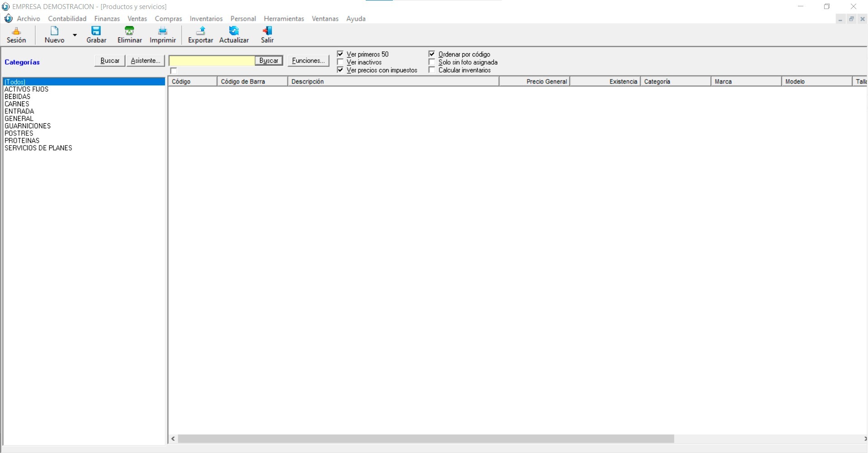Screen dimensions: 868x453
Task: Select the BEBIDAS category in list
Action: coord(18,97)
